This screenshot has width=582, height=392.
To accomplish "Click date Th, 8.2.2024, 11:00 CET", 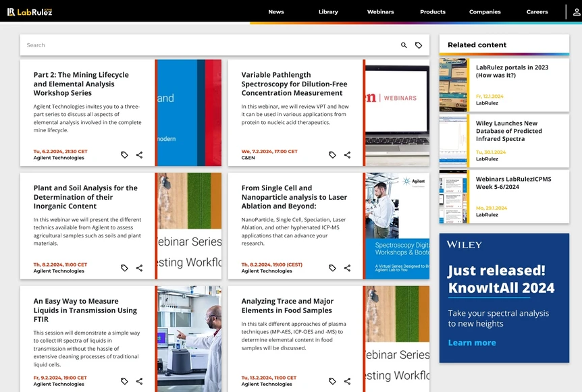I will pos(60,264).
